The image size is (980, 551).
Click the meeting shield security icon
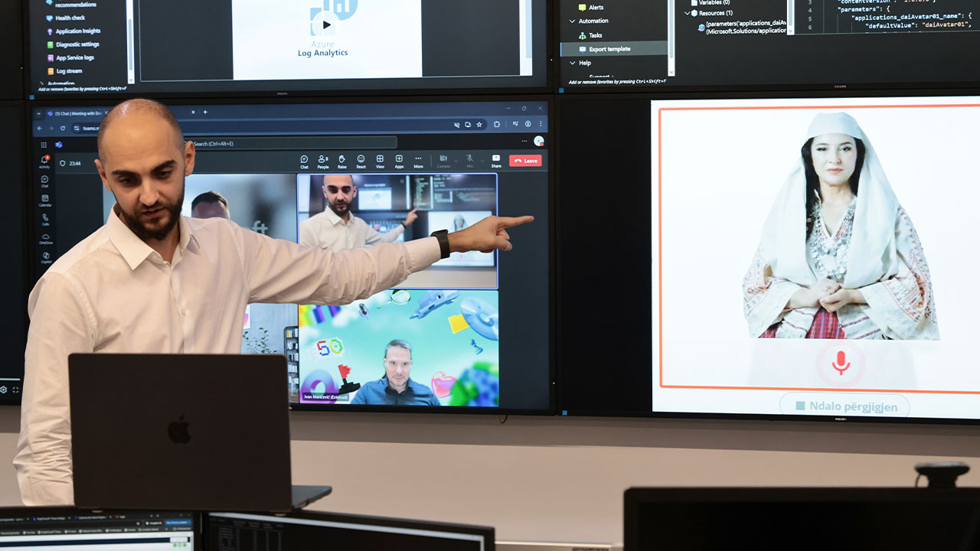63,163
